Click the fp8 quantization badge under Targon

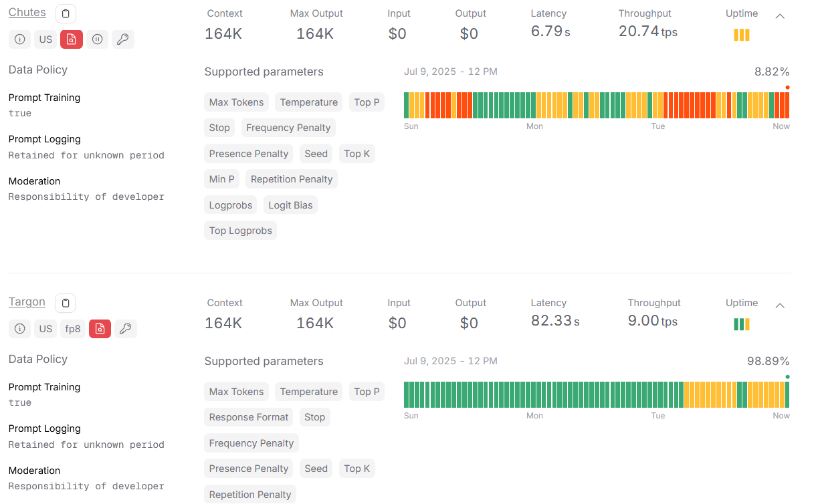(73, 329)
